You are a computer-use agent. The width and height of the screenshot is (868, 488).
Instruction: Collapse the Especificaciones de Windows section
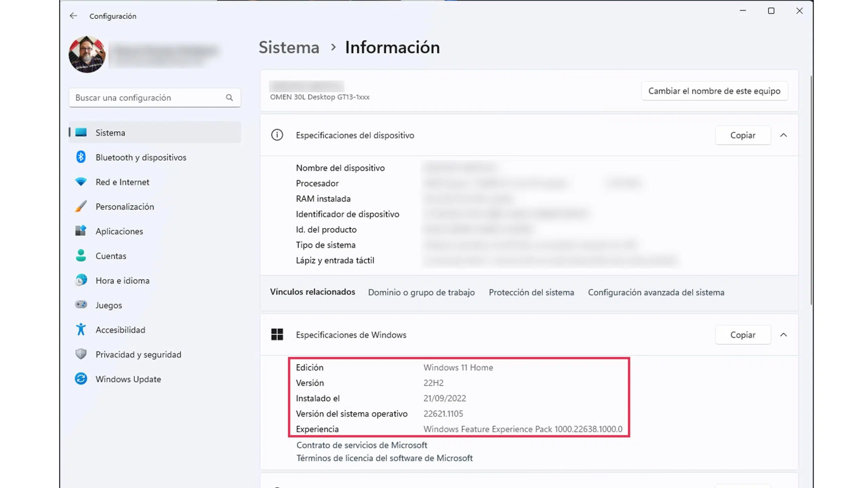(784, 335)
